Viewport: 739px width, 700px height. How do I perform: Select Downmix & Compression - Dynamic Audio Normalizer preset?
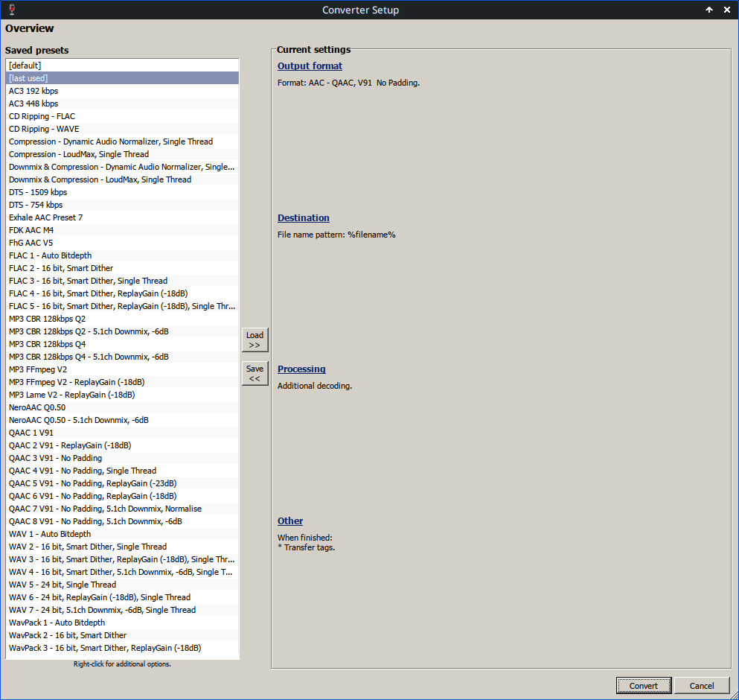[x=122, y=167]
